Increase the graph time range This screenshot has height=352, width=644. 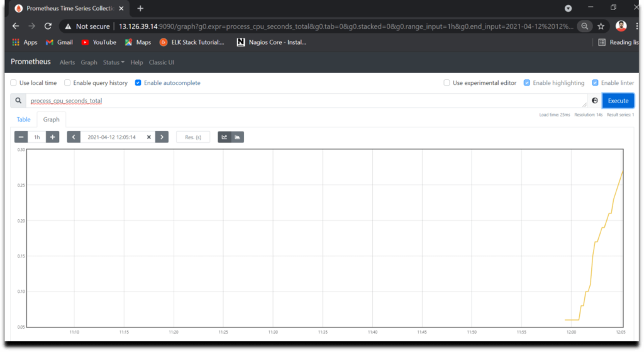tap(53, 137)
